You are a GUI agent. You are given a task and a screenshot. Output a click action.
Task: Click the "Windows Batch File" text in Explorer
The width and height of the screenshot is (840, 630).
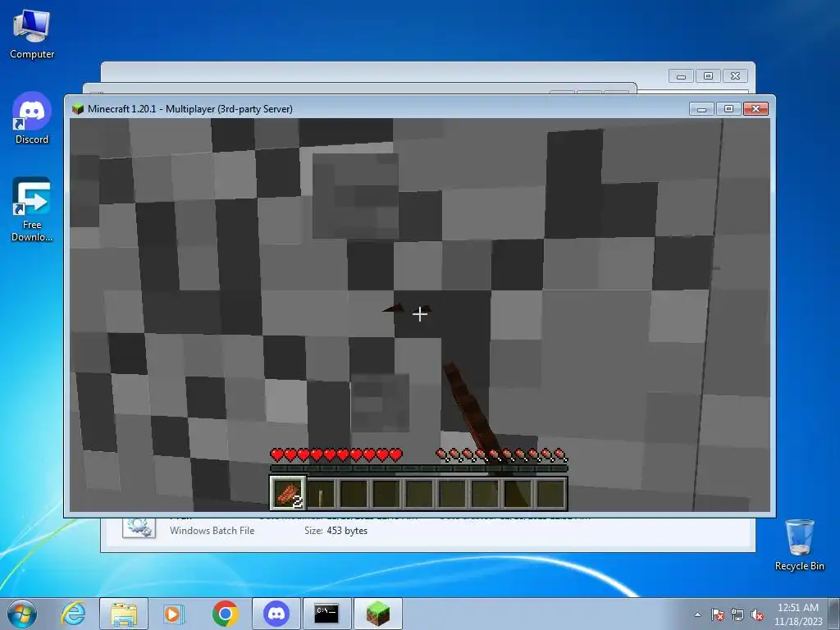[x=212, y=531]
